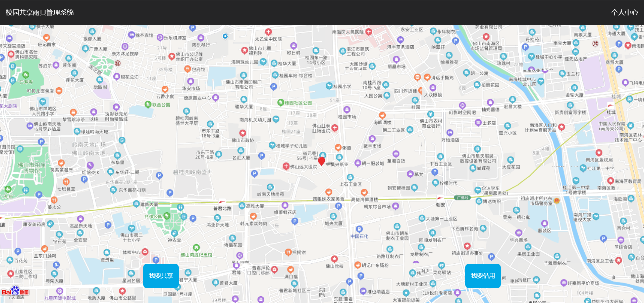This screenshot has width=644, height=303.
Task: Click the 下石工业区 map label
Action: pos(441,164)
